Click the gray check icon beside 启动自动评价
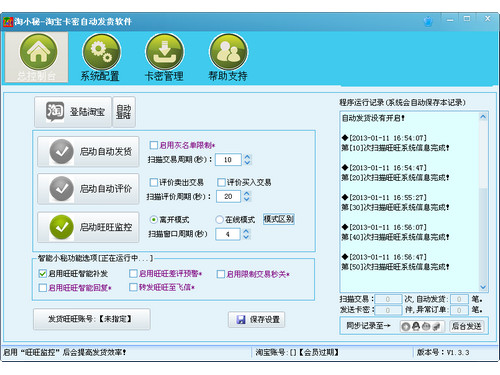Screen dimensions: 500x375 pos(61,189)
